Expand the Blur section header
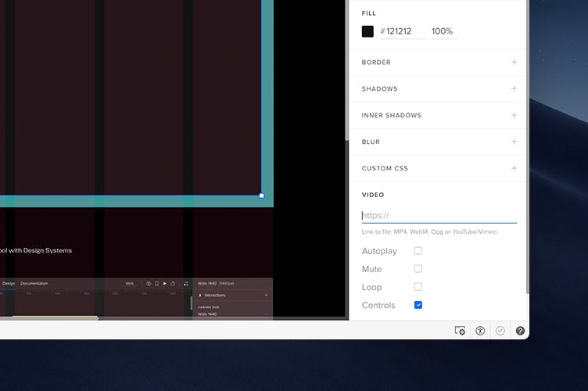 click(x=371, y=142)
